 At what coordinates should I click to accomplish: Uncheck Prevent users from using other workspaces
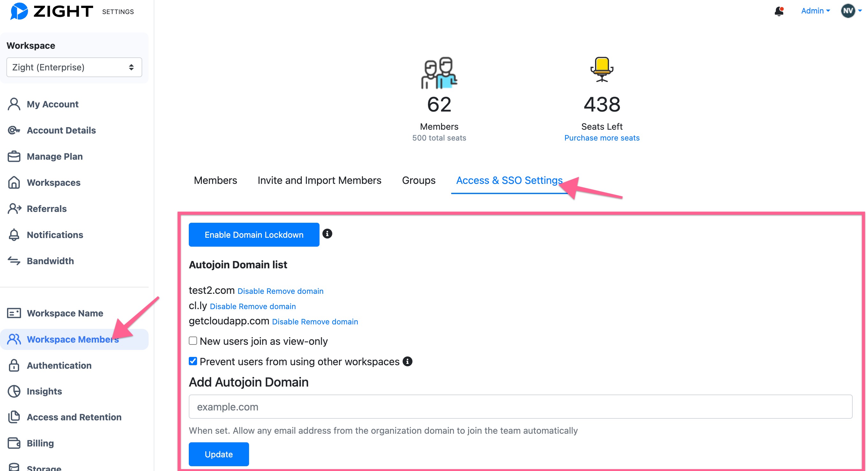[193, 361]
